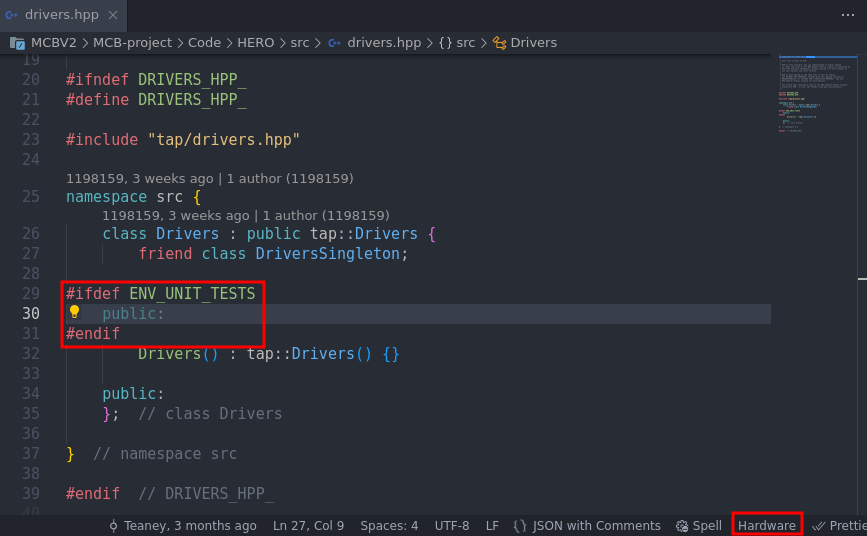
Task: Toggle the Spell checker status item
Action: coord(699,526)
